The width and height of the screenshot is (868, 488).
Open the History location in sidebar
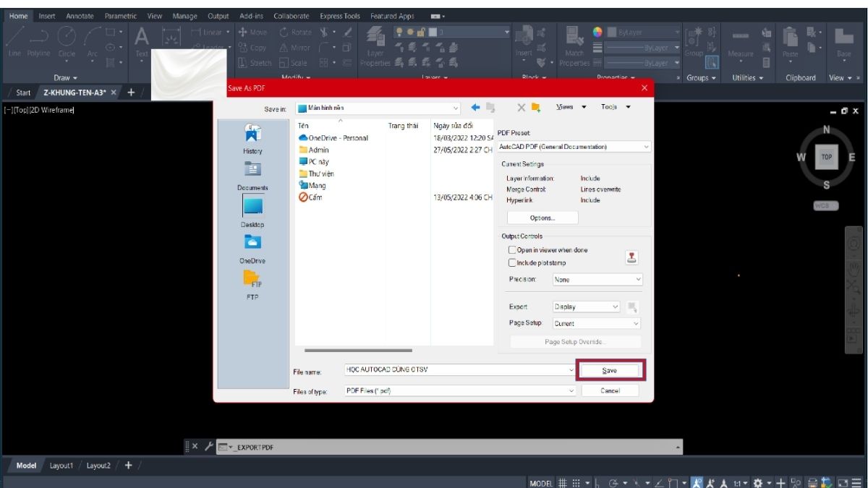click(x=253, y=139)
